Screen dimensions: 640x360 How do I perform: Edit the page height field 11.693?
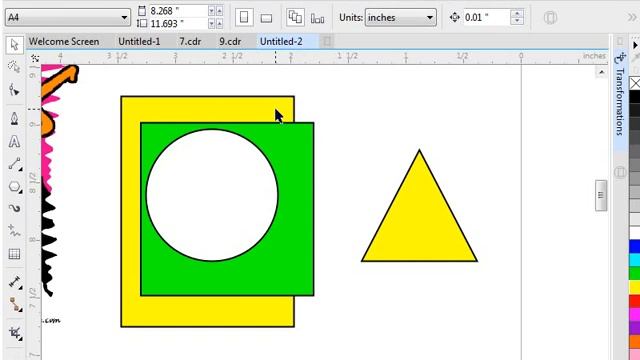(x=178, y=24)
